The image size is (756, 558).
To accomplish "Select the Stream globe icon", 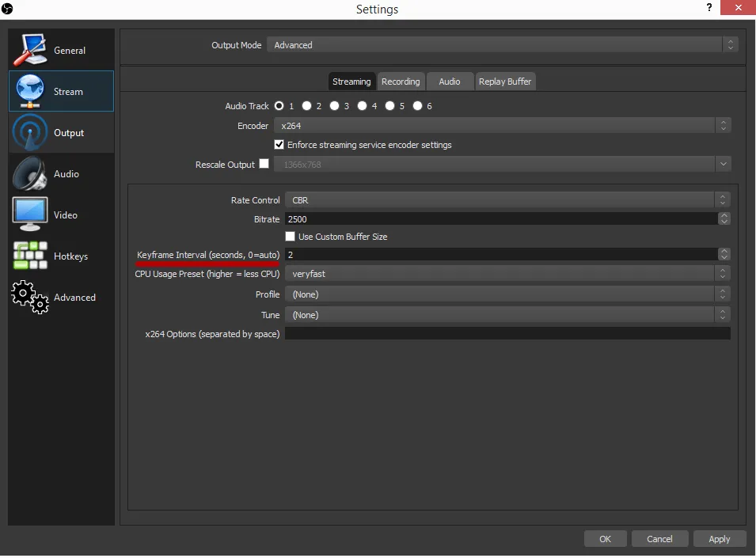I will coord(30,91).
